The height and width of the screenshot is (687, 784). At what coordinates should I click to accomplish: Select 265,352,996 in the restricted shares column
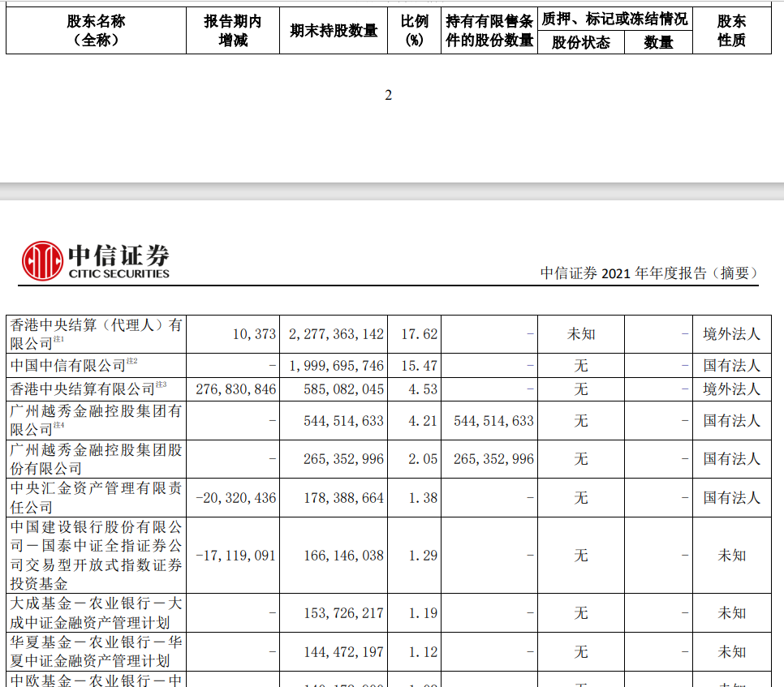[x=494, y=459]
